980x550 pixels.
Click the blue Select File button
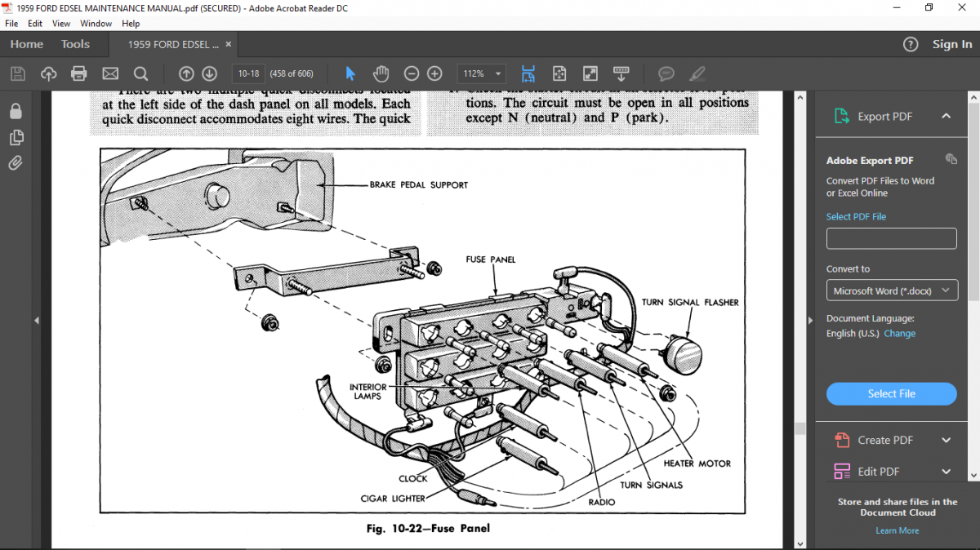point(891,393)
